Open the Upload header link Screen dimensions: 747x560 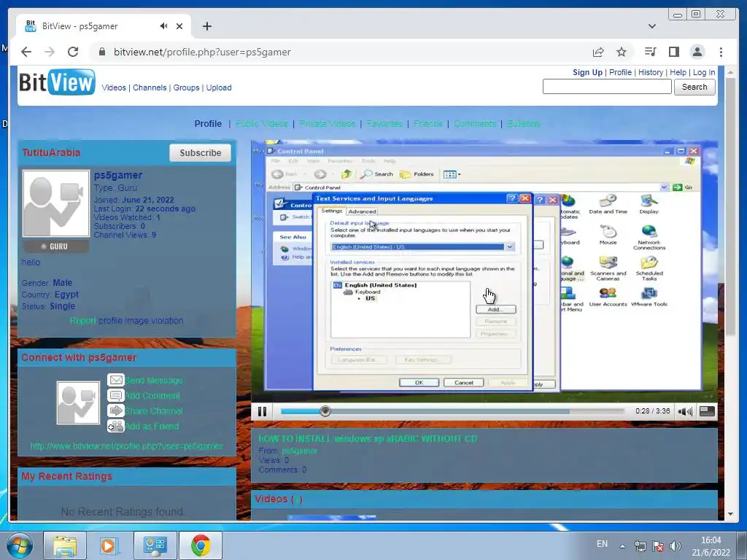pos(219,87)
